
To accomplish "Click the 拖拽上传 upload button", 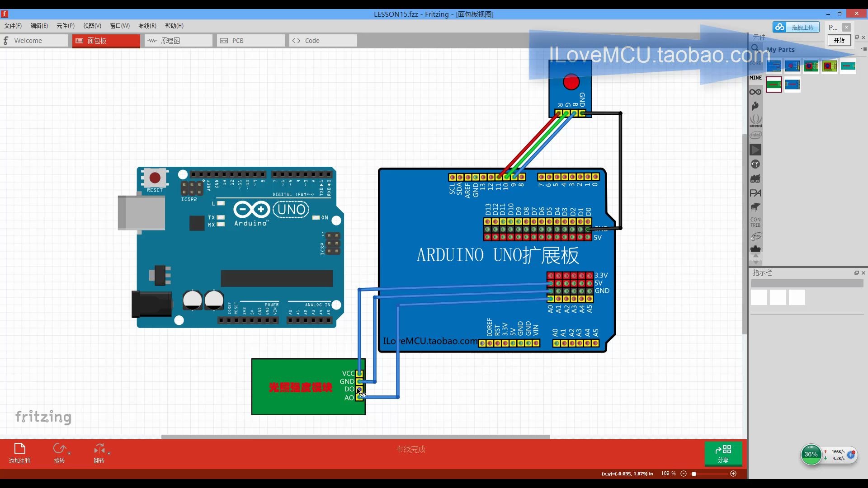I will 796,27.
